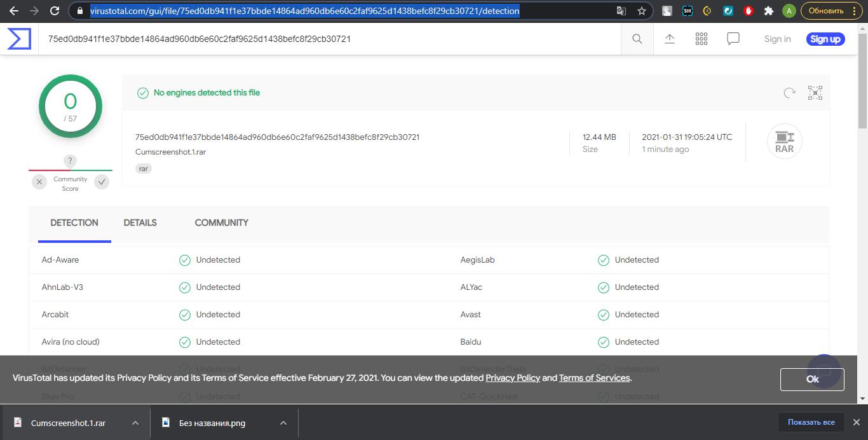Click the AegisLab engine name
The image size is (868, 440).
[478, 259]
